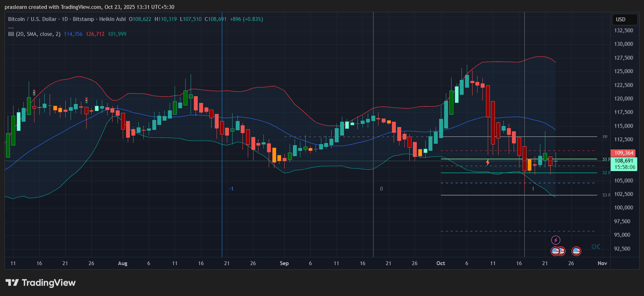
Task: Click the sun and moon session icon
Action: 595,247
